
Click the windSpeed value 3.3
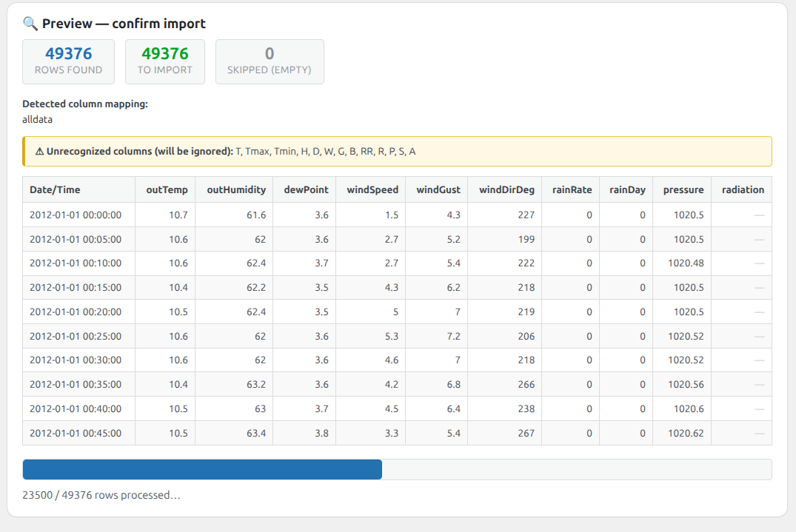point(392,433)
